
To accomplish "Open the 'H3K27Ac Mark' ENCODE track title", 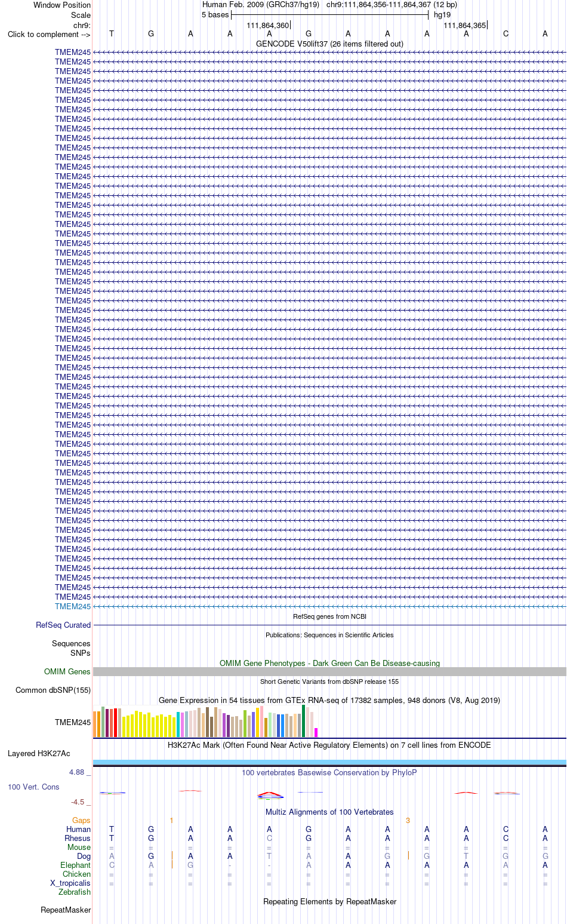I will (x=329, y=745).
